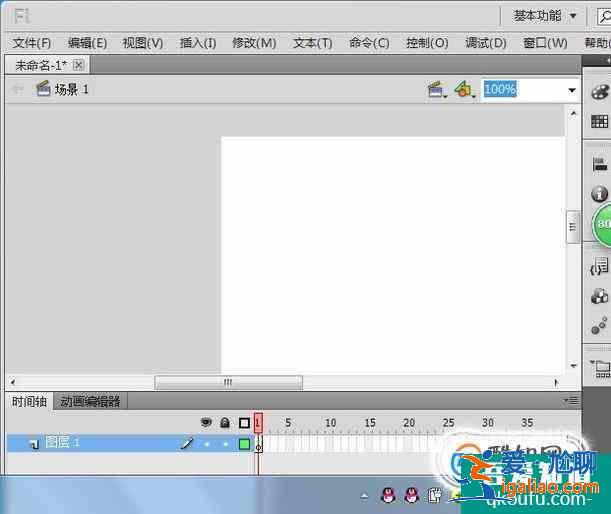Click the search magnifier icon
The height and width of the screenshot is (514, 611).
click(x=605, y=16)
